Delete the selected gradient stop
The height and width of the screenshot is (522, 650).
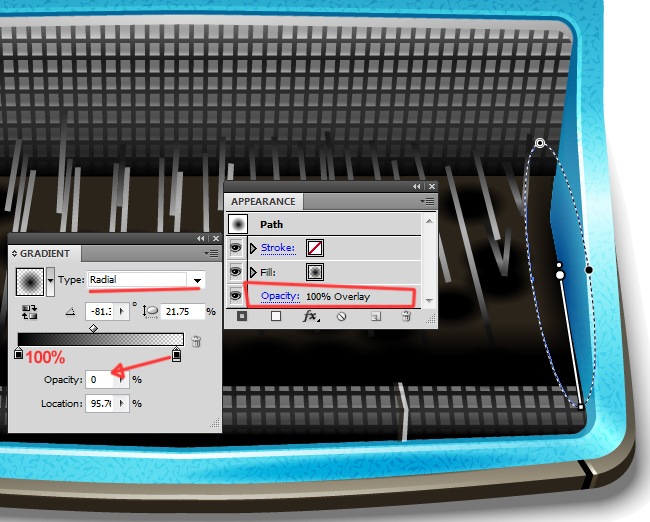point(196,342)
